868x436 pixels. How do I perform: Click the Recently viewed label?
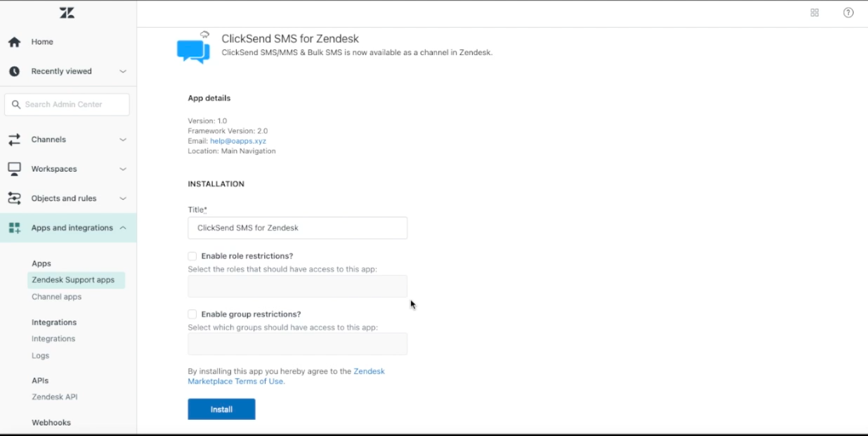point(62,71)
